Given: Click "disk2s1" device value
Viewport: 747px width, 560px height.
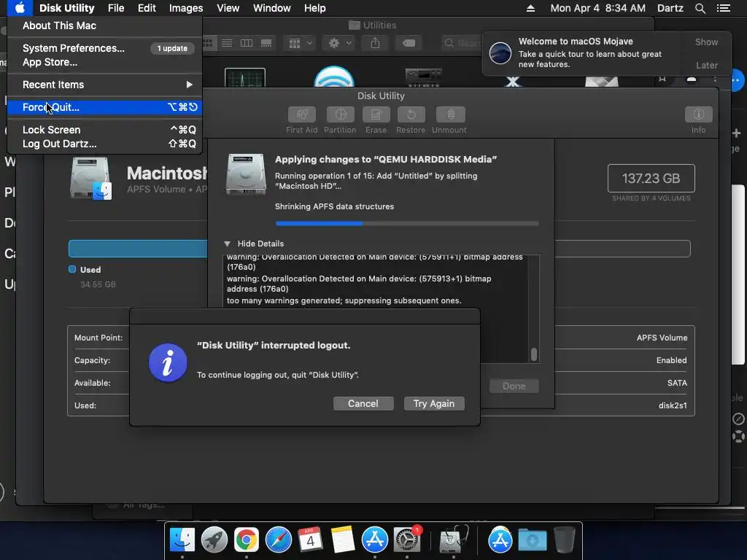Looking at the screenshot, I should (672, 405).
